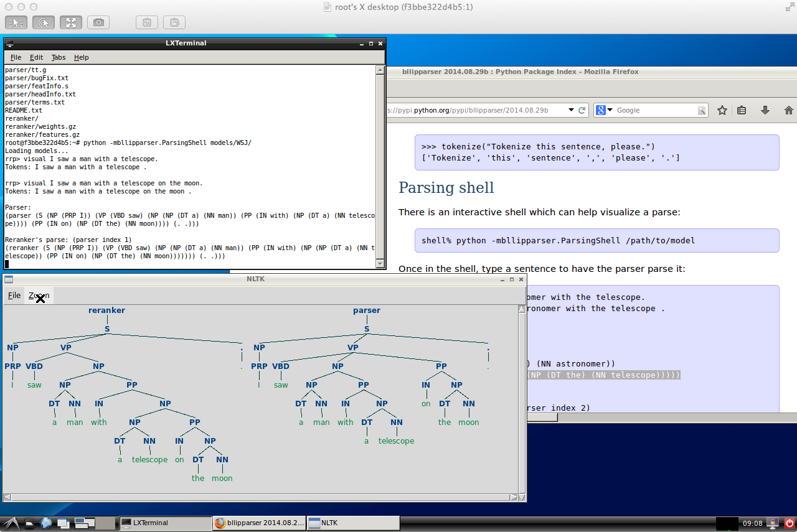
Task: Click the LXTerminal vertical scrollbar track
Action: [x=380, y=167]
